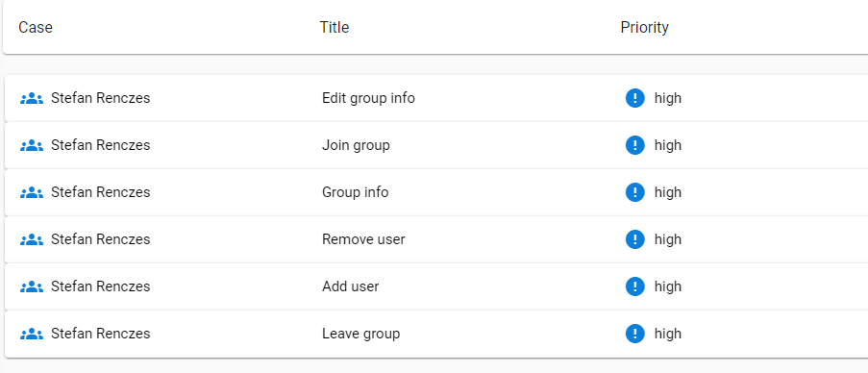Open the Remove user task
Viewport: 868px width, 373px height.
click(x=436, y=239)
